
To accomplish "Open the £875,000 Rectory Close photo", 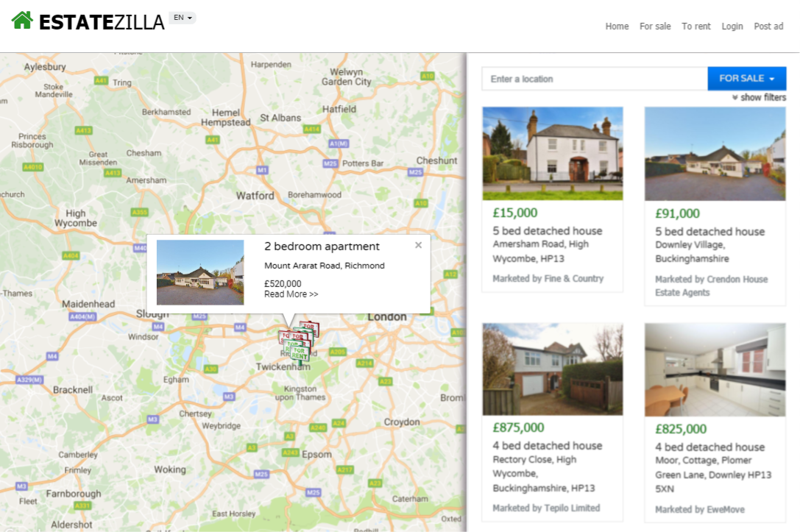I will [x=553, y=369].
